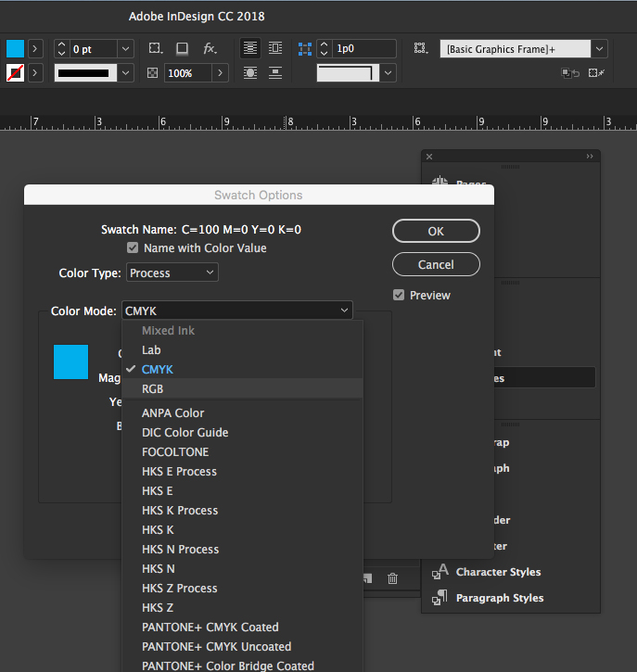Image resolution: width=637 pixels, height=672 pixels.
Task: Click the Character Styles panel label
Action: point(498,572)
